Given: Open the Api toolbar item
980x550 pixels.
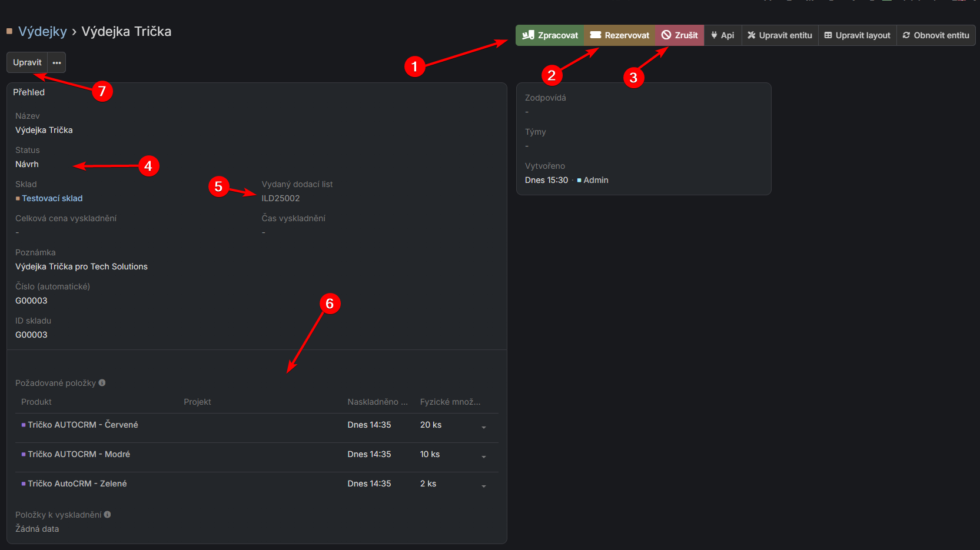Looking at the screenshot, I should tap(723, 35).
